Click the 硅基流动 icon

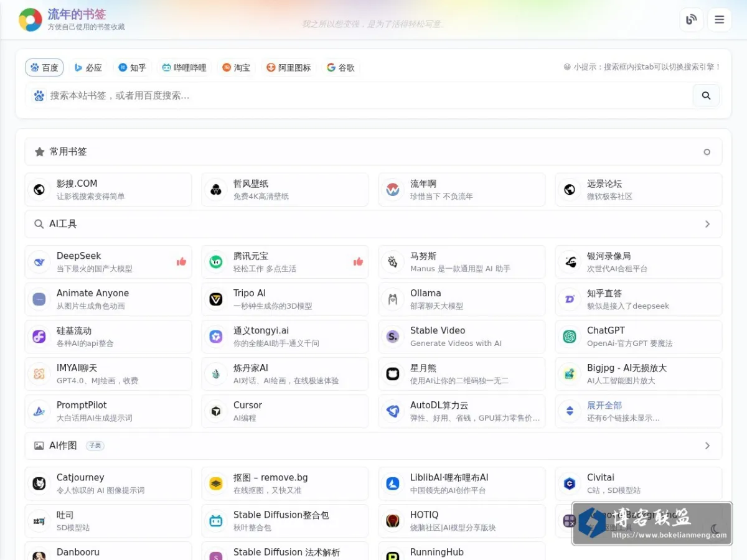coord(39,337)
